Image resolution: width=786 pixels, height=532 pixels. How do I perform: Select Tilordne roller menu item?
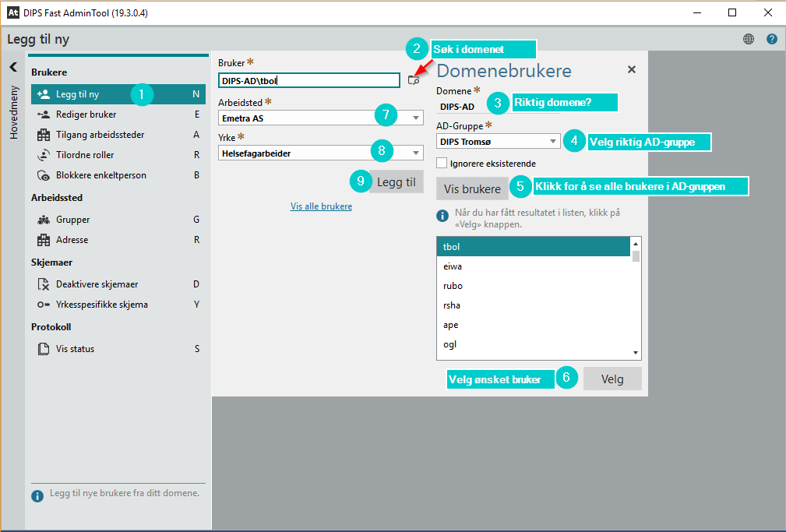tap(118, 155)
